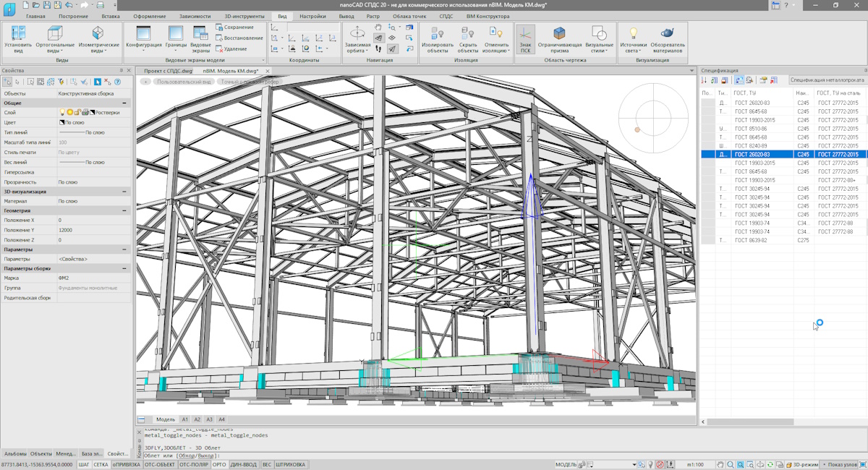The image size is (868, 470).
Task: Open the Изометрические виды dropdown
Action: (98, 39)
